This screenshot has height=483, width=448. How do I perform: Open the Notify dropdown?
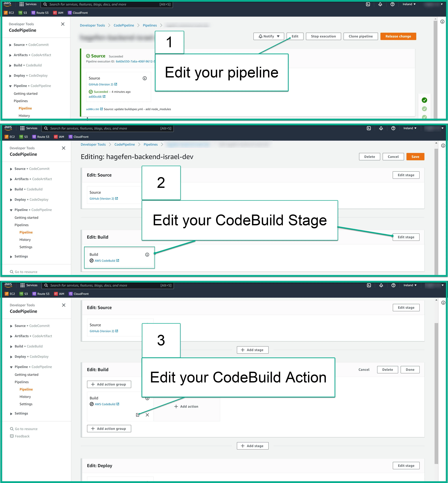pos(269,36)
